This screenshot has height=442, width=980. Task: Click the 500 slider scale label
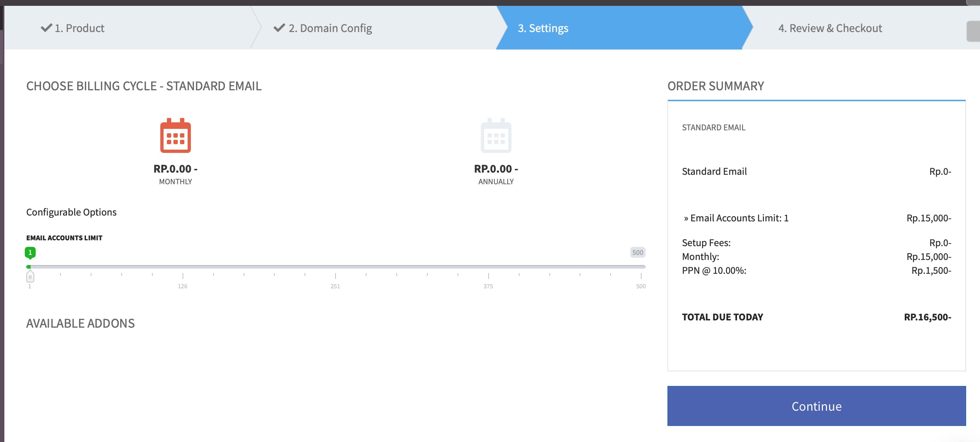641,286
